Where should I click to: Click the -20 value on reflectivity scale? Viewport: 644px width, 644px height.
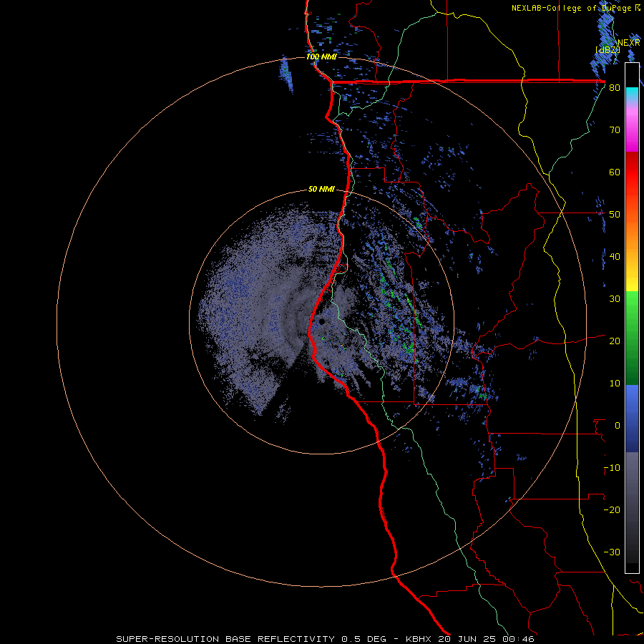point(612,510)
